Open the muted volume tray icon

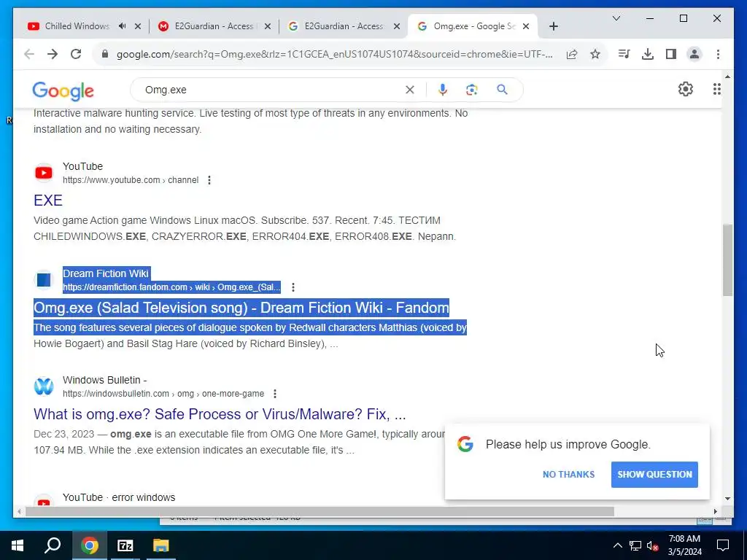pyautogui.click(x=653, y=545)
